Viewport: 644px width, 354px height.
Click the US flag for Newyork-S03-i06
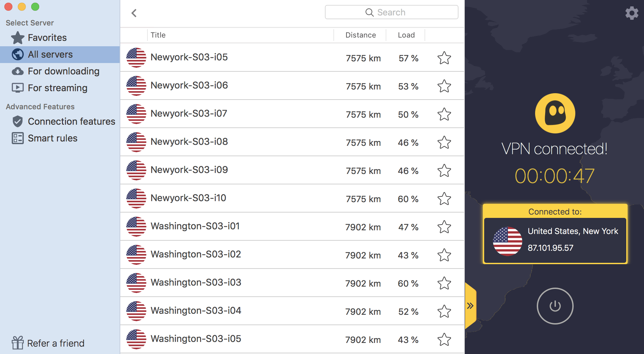click(x=136, y=86)
